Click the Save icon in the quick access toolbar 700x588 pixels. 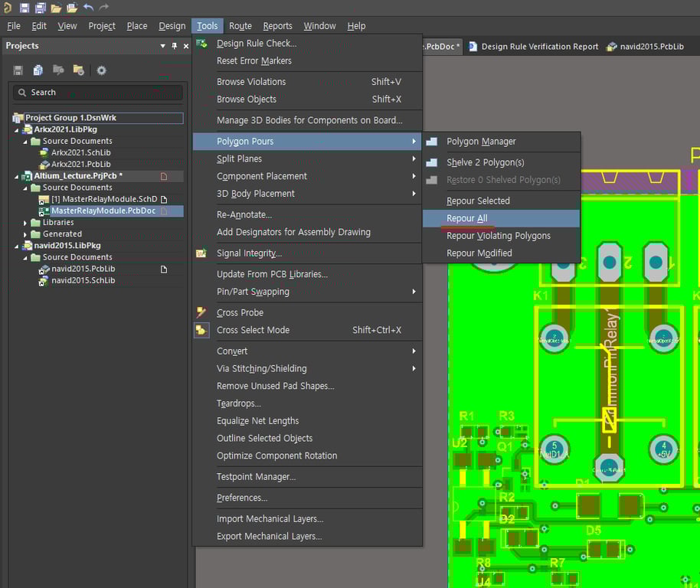[x=25, y=8]
